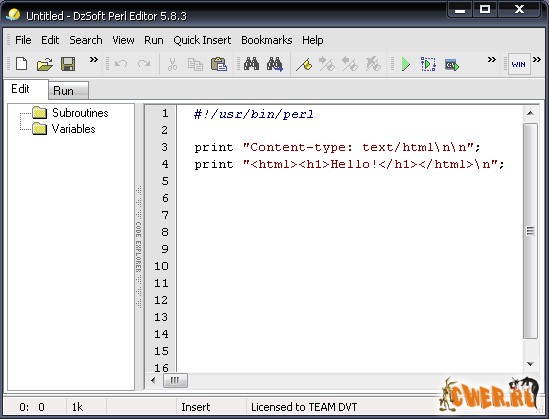Screen dimensions: 549x419
Task: Click the grayed Redo arrow icon
Action: pyautogui.click(x=144, y=64)
